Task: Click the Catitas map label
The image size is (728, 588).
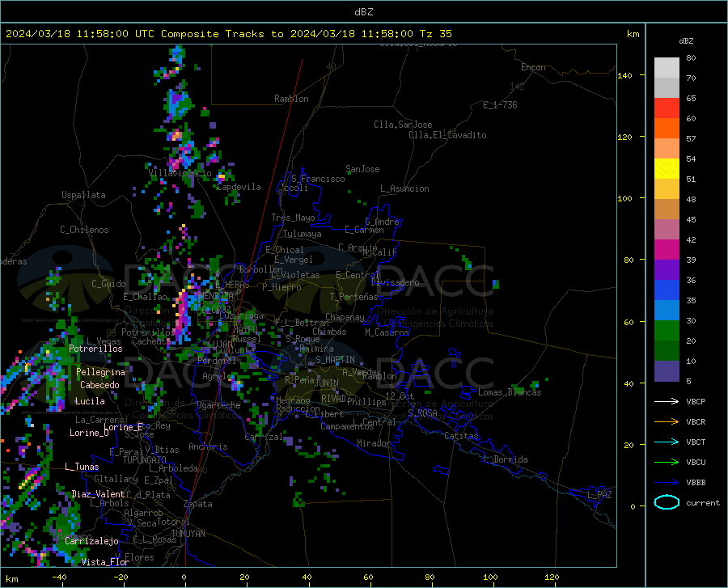Action: coord(461,436)
